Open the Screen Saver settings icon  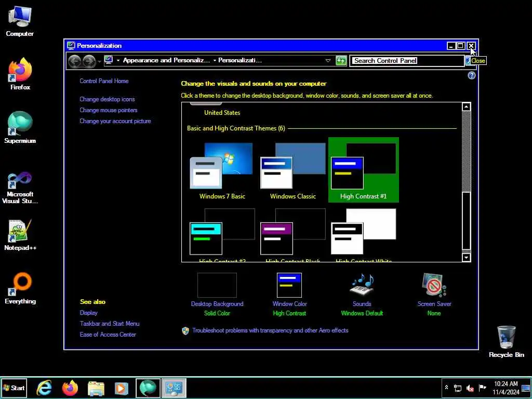pos(434,285)
